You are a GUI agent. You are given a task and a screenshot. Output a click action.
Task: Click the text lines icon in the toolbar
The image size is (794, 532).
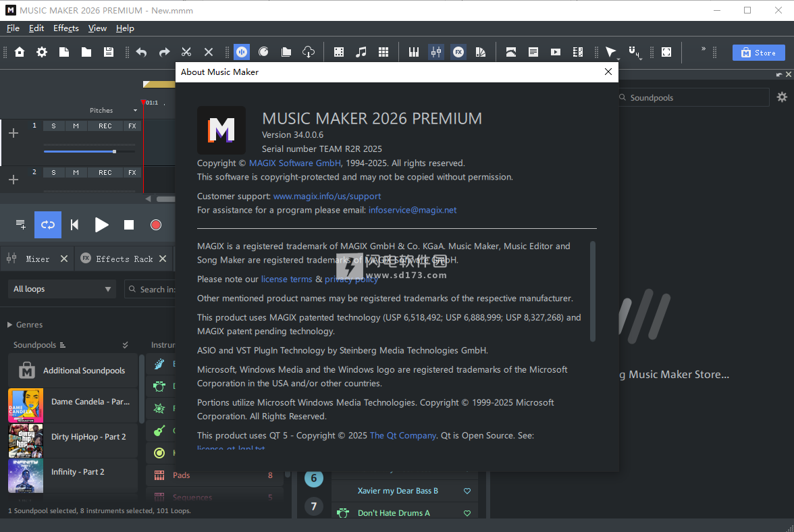[x=533, y=52]
